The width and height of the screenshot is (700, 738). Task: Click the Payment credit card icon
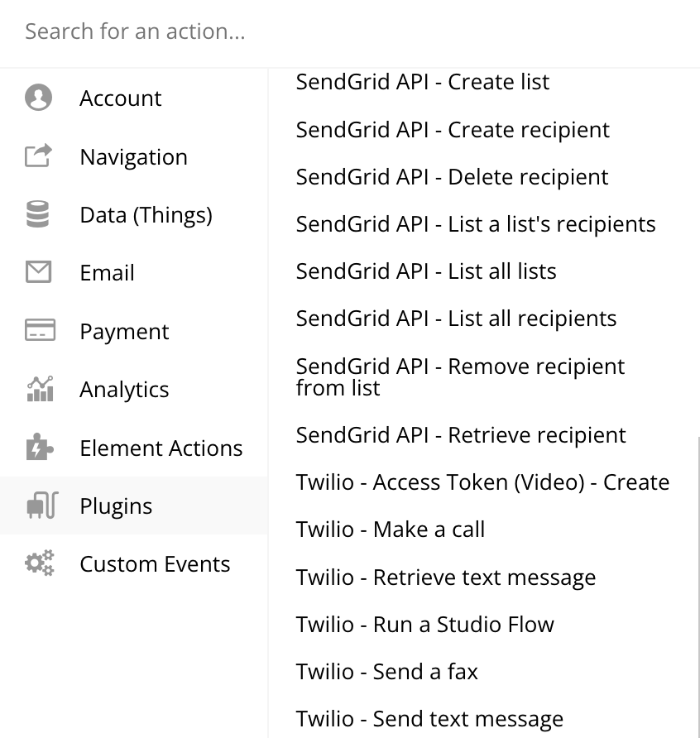[x=40, y=331]
